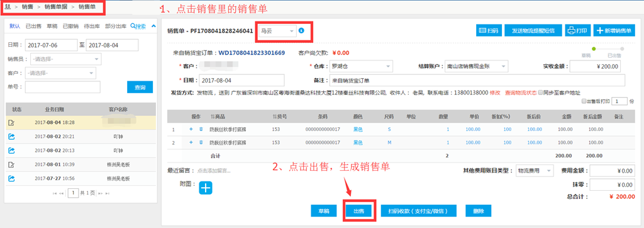Click the 删除 delete button
The height and width of the screenshot is (228, 644).
478,211
